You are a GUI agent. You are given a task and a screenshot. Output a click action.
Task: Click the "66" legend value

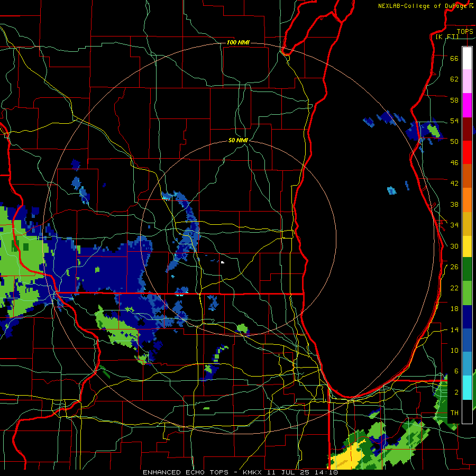[x=454, y=58]
